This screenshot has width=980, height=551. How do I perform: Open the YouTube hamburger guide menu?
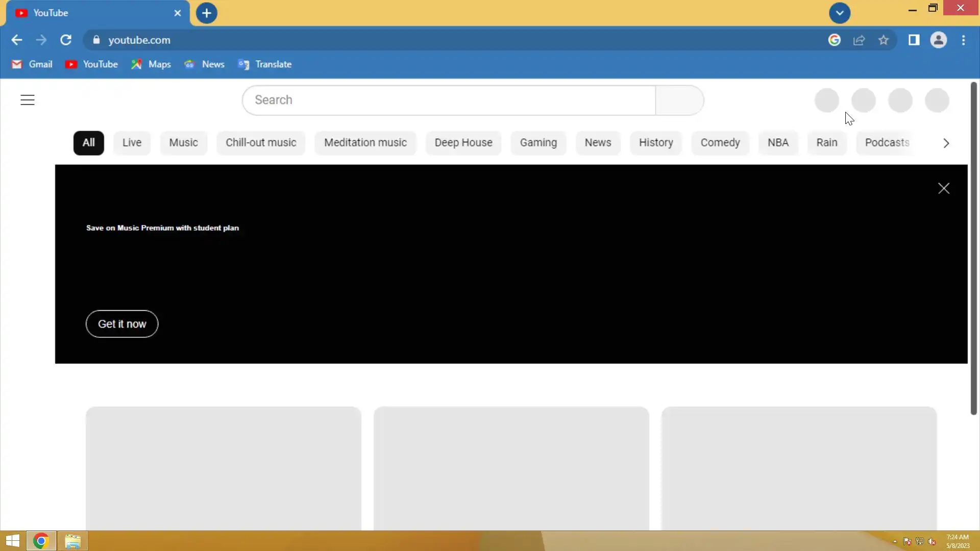pos(28,100)
